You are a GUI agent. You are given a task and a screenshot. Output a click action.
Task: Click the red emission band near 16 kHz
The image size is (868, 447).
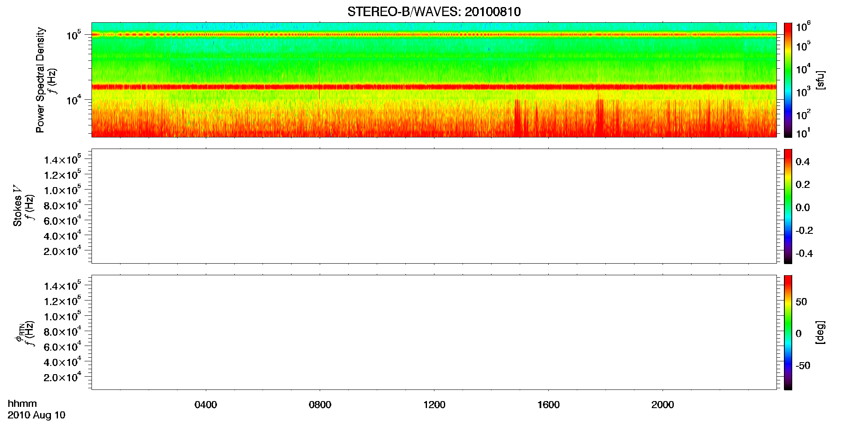click(x=434, y=87)
